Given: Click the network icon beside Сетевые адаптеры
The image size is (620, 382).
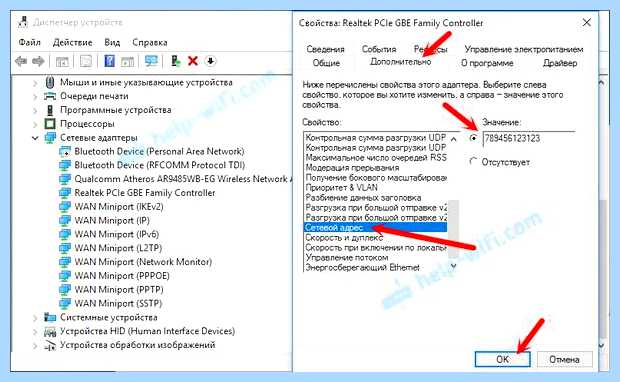Looking at the screenshot, I should coord(50,138).
